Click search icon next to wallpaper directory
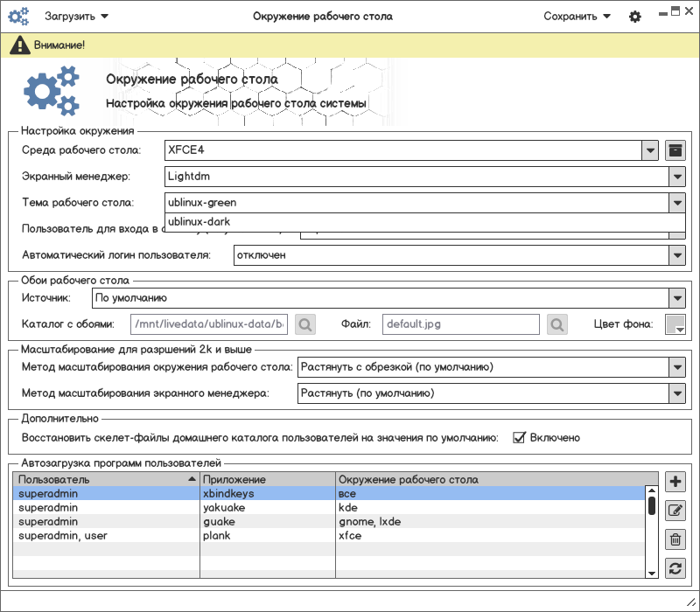This screenshot has height=612, width=700. point(305,324)
